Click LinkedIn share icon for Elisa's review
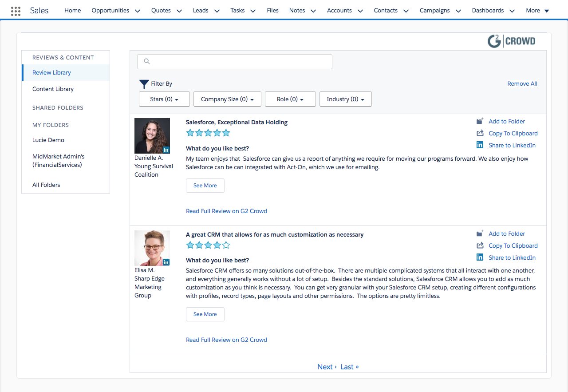The width and height of the screenshot is (568, 392). click(x=480, y=257)
